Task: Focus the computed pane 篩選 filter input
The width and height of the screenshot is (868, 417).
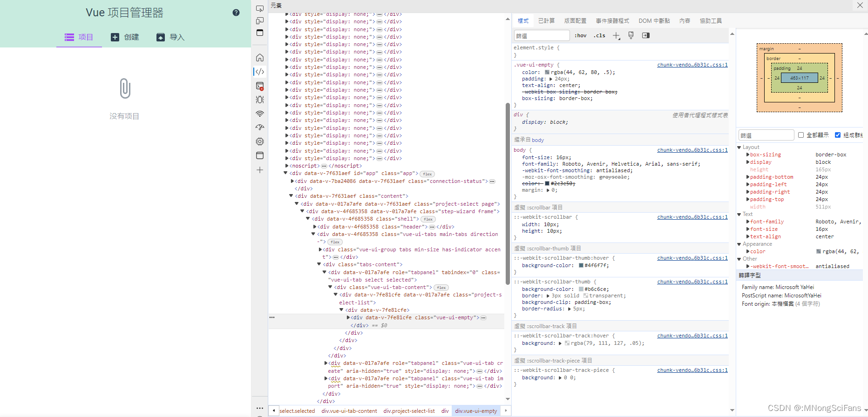Action: (766, 135)
